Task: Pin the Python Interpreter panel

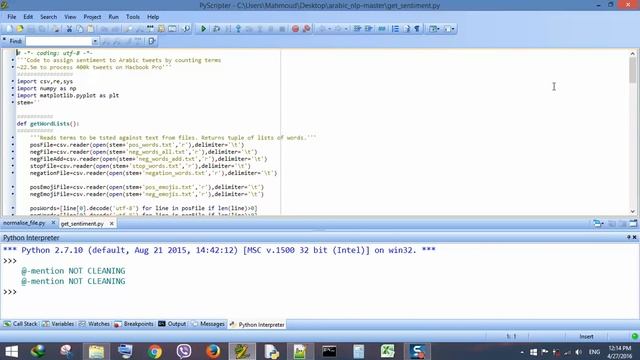Action: pyautogui.click(x=629, y=237)
